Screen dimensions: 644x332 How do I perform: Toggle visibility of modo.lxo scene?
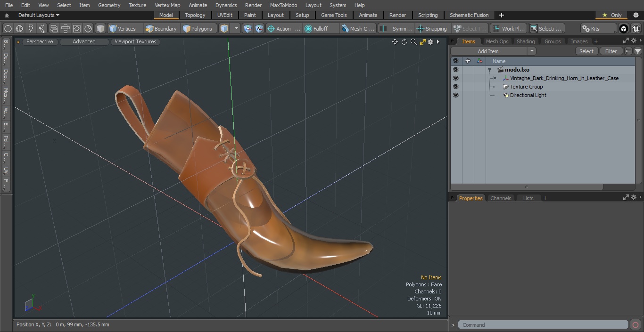[x=455, y=70]
